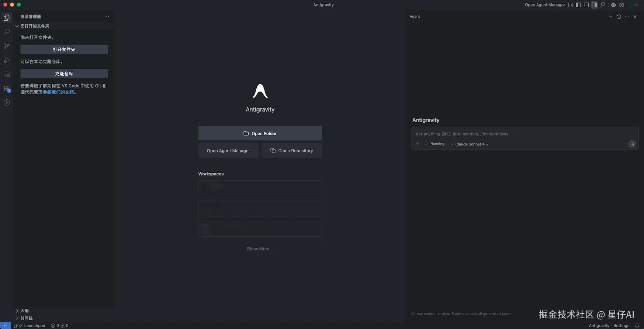Click the Chrome browser icon in title bar
This screenshot has height=329, width=644.
click(x=613, y=5)
